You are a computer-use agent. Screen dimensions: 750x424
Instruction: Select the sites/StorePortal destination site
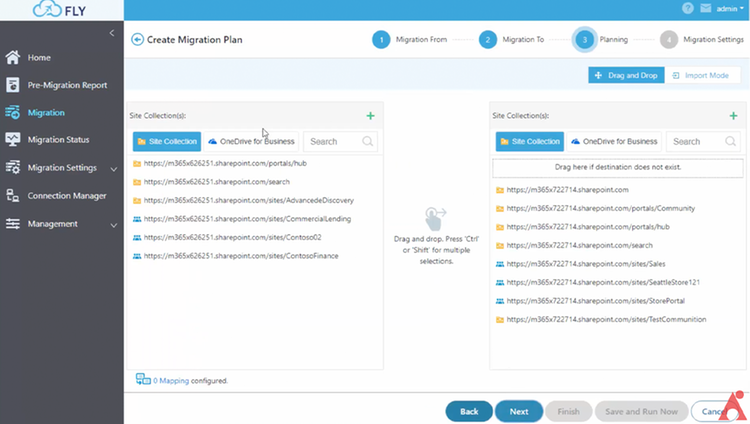(595, 301)
